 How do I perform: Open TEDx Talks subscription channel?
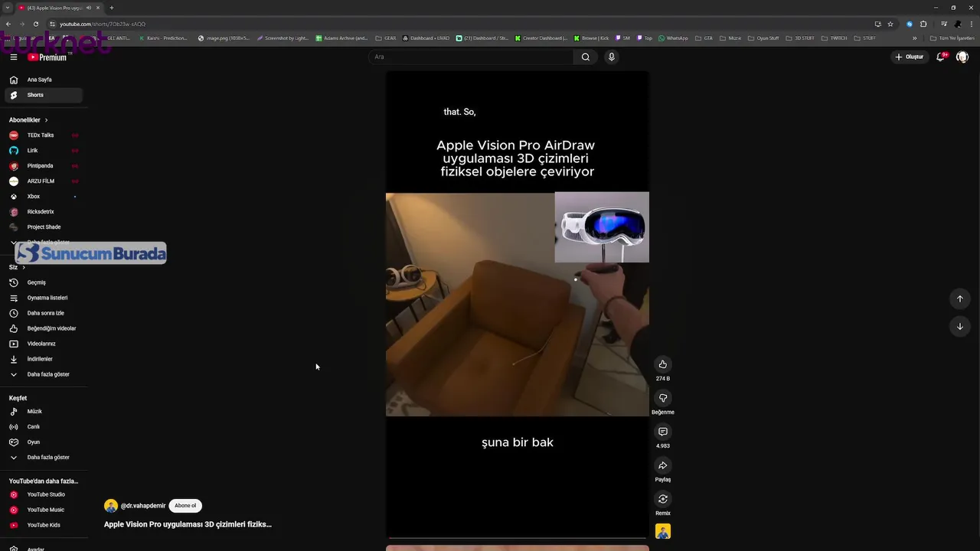(x=43, y=135)
